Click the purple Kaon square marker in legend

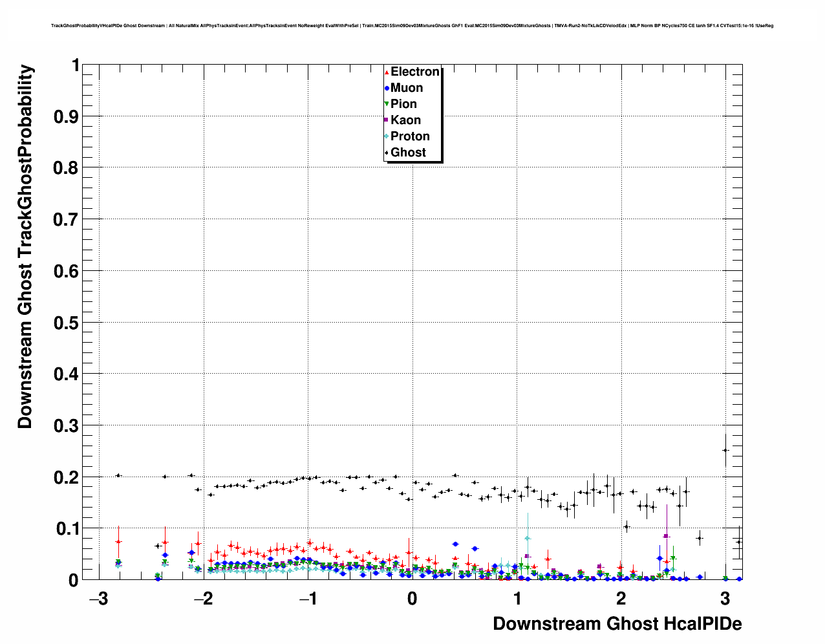tap(387, 120)
